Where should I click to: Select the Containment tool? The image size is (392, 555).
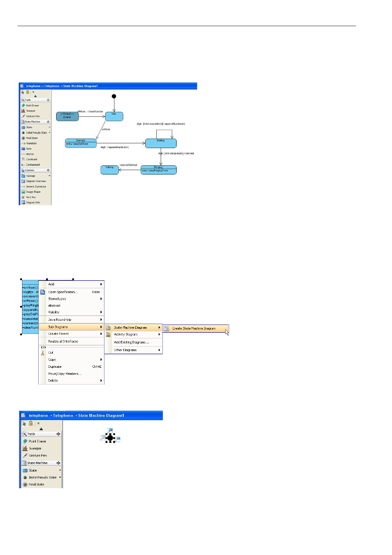click(x=32, y=164)
